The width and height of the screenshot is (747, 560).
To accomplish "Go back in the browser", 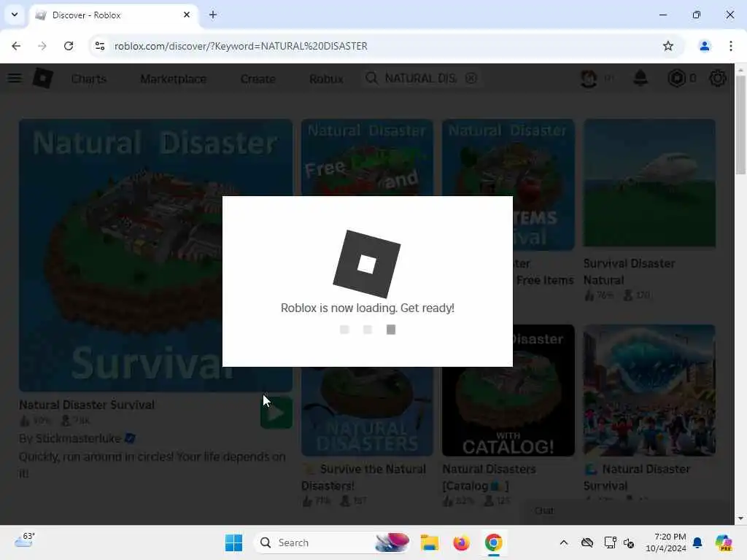I will coord(16,46).
